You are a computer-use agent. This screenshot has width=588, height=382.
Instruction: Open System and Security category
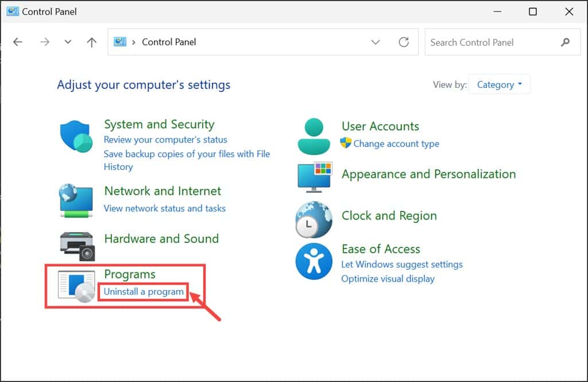(160, 124)
